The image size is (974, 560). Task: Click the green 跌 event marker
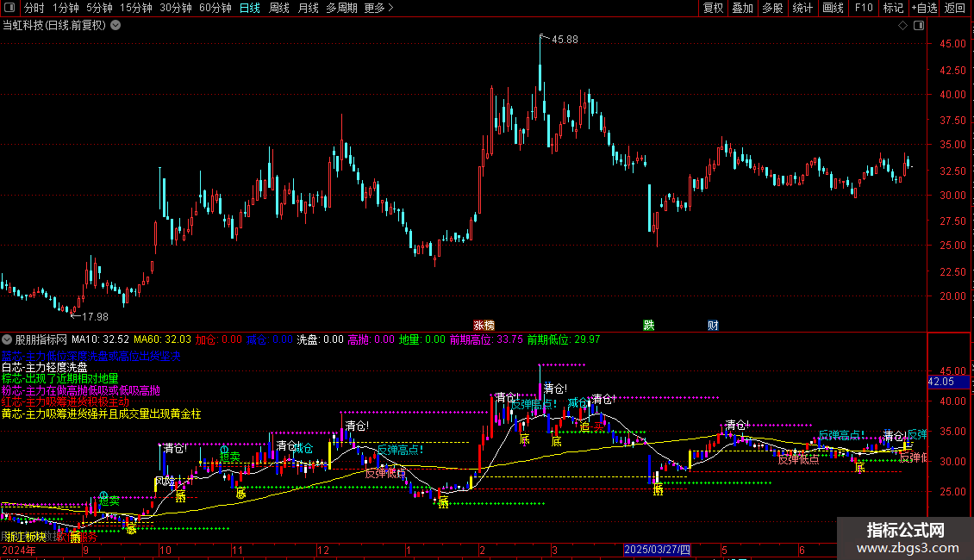pyautogui.click(x=648, y=326)
